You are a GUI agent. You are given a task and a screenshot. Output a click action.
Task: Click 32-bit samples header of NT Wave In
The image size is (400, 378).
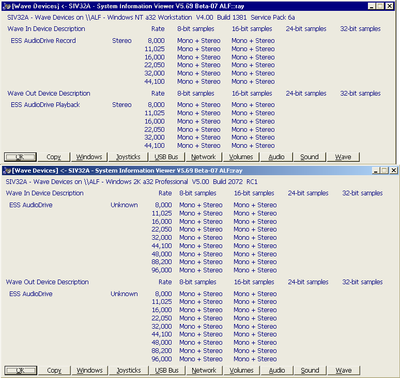coord(360,29)
